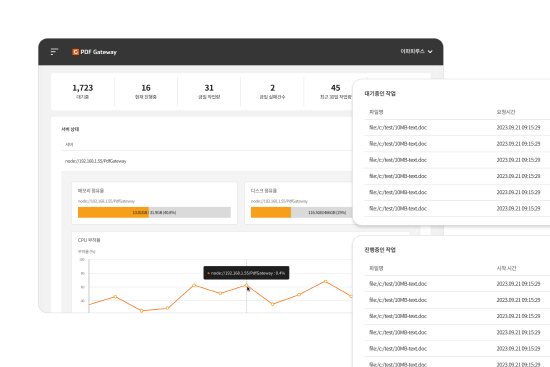Click the PDF Gateway logo icon

tap(75, 52)
